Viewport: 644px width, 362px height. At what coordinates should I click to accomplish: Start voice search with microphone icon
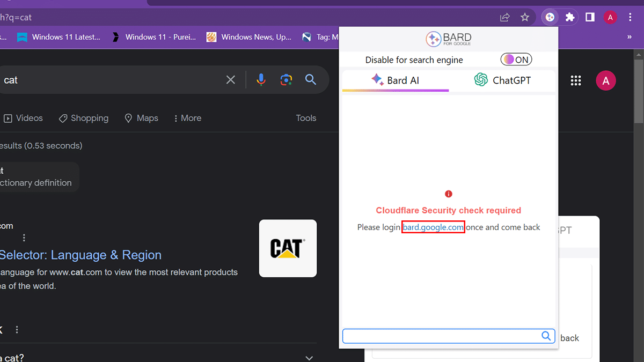[261, 80]
